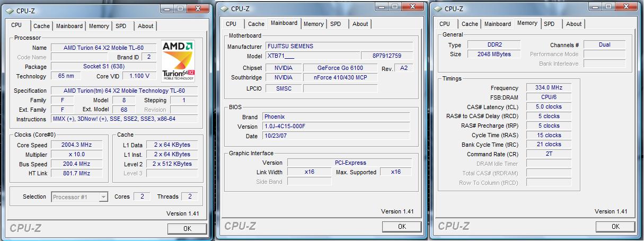Click OK button in Mainboard window
The image size is (644, 241).
click(402, 227)
